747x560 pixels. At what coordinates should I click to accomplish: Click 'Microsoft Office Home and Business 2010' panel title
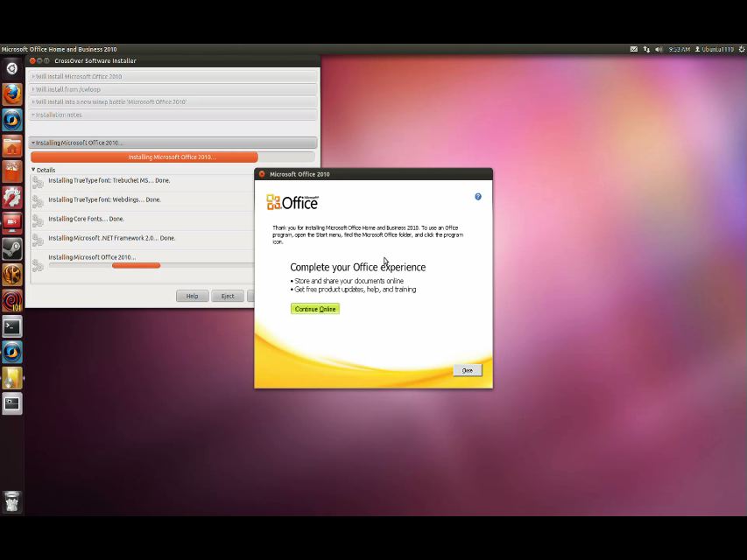point(59,49)
